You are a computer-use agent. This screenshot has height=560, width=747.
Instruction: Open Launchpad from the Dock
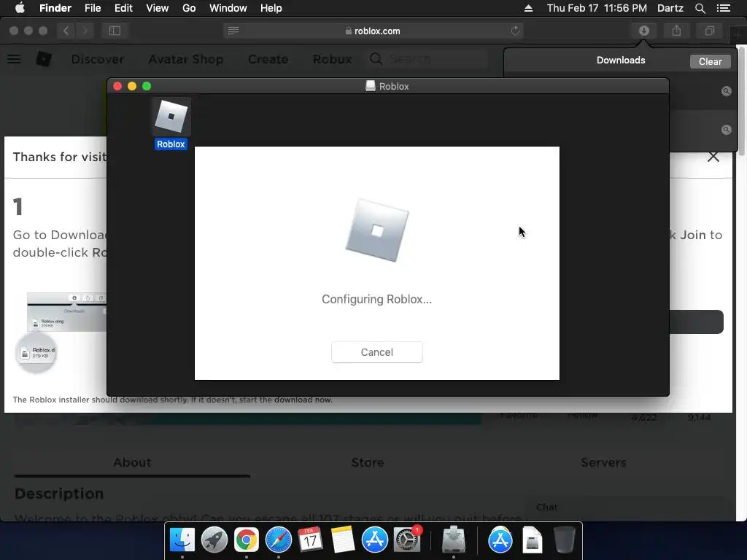point(214,540)
